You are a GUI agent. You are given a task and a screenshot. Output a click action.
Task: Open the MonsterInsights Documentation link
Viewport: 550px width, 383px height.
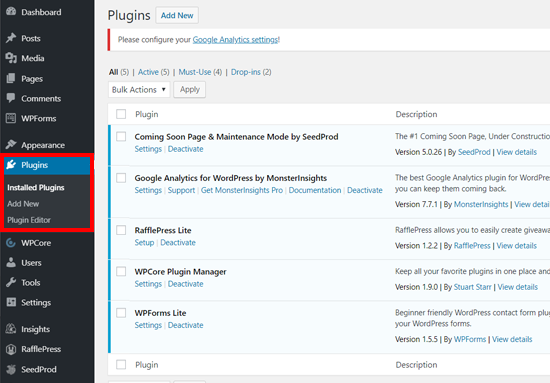(x=315, y=190)
